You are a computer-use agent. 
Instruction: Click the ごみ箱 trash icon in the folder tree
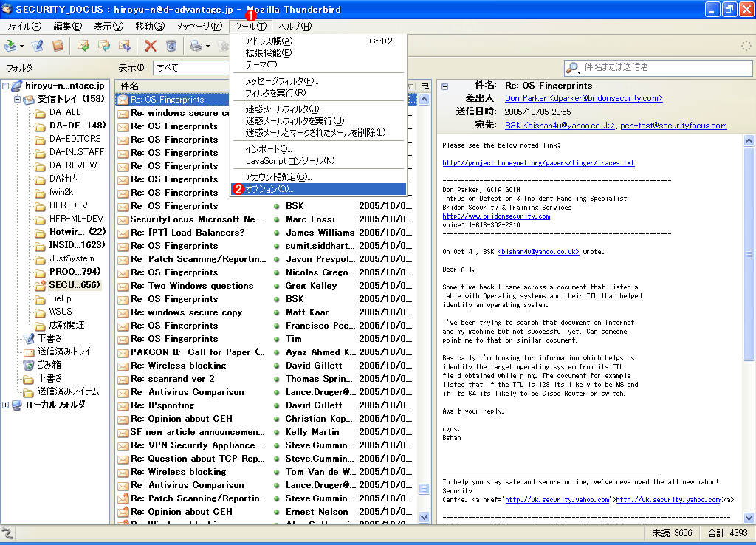pyautogui.click(x=29, y=365)
